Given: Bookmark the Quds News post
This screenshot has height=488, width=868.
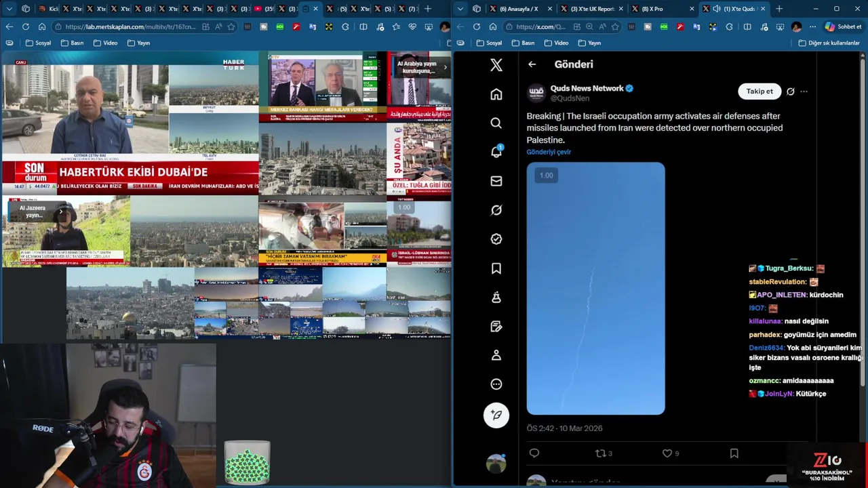Looking at the screenshot, I should point(734,453).
